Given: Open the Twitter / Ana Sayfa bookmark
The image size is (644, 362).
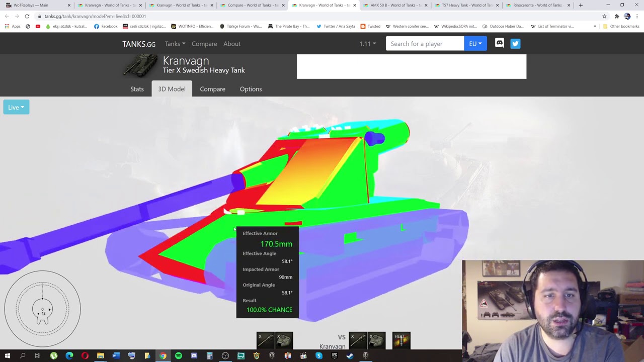Looking at the screenshot, I should pos(336,26).
